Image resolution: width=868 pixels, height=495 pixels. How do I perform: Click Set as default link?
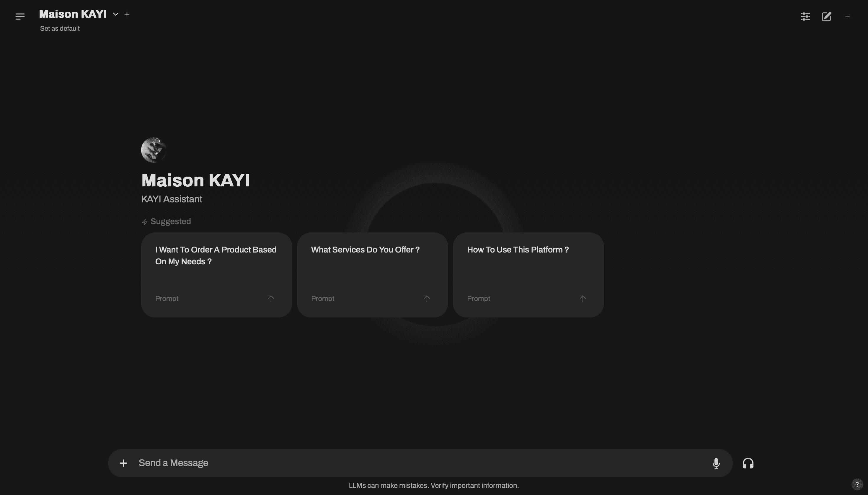pyautogui.click(x=60, y=29)
